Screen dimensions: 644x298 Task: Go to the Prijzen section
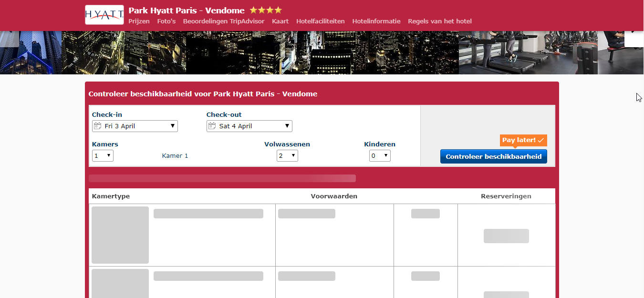pos(139,21)
